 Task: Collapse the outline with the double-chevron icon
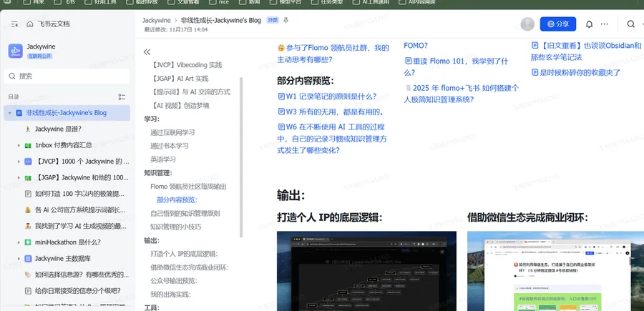[x=147, y=52]
